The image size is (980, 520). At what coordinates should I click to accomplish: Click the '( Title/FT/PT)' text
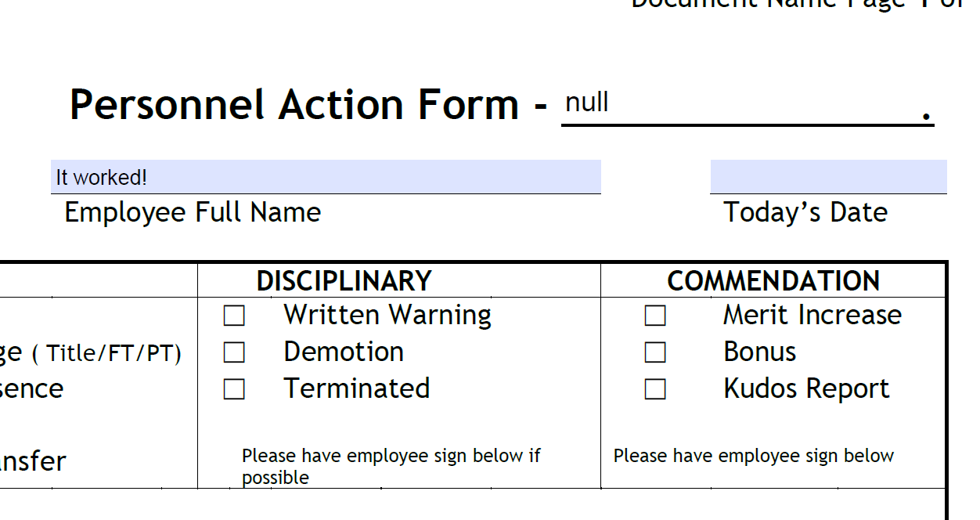click(x=106, y=353)
